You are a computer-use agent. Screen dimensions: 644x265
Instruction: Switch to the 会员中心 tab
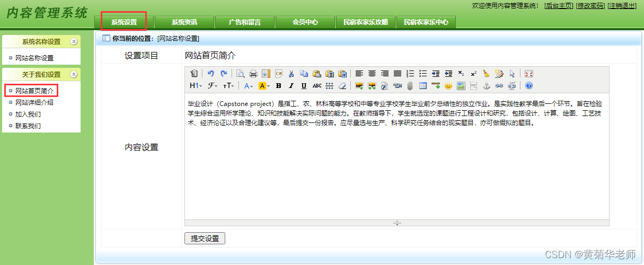305,22
